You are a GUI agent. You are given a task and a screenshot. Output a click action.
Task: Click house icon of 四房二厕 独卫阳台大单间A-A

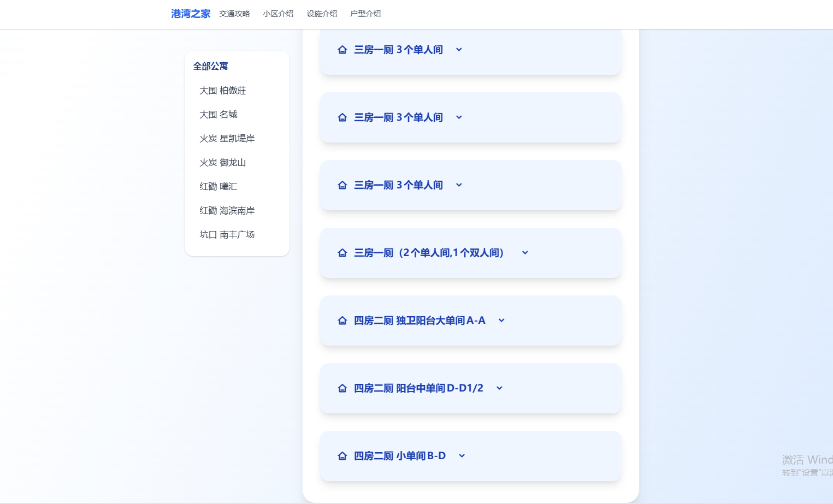(x=342, y=321)
